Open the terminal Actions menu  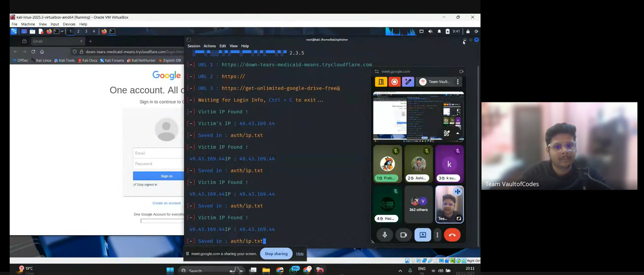(x=209, y=46)
